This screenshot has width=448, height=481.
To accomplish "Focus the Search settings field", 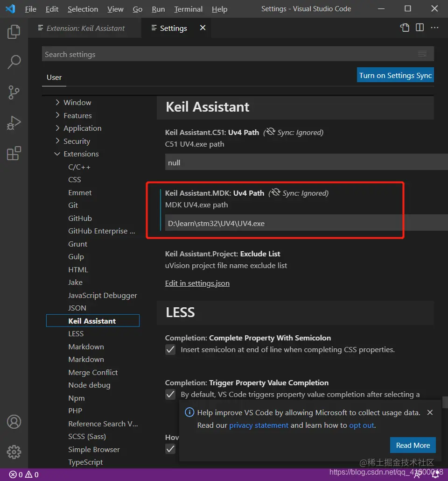I will 238,54.
